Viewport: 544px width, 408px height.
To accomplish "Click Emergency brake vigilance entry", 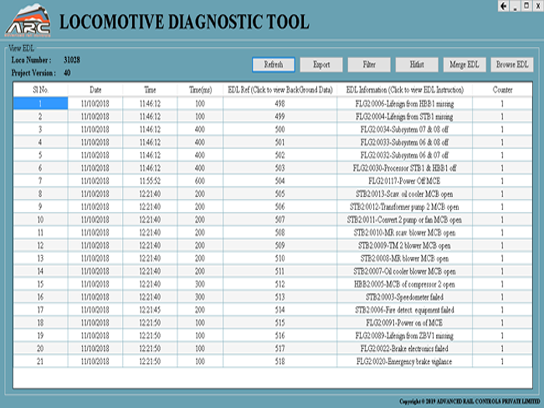I will pyautogui.click(x=405, y=361).
